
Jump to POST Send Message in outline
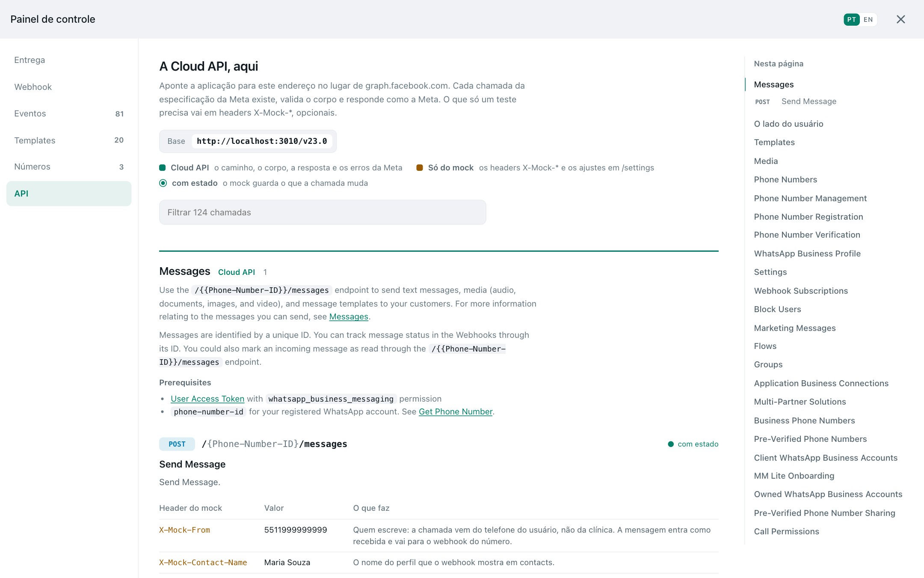(796, 101)
